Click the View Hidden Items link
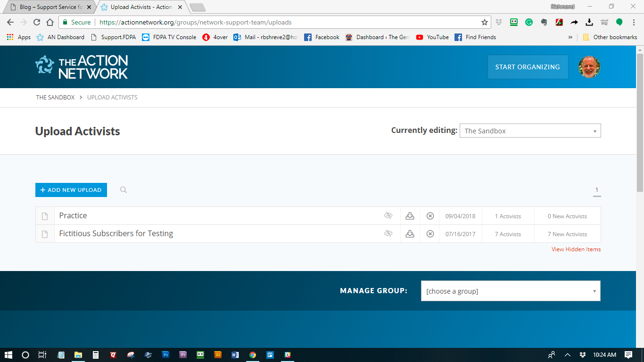 (x=576, y=249)
